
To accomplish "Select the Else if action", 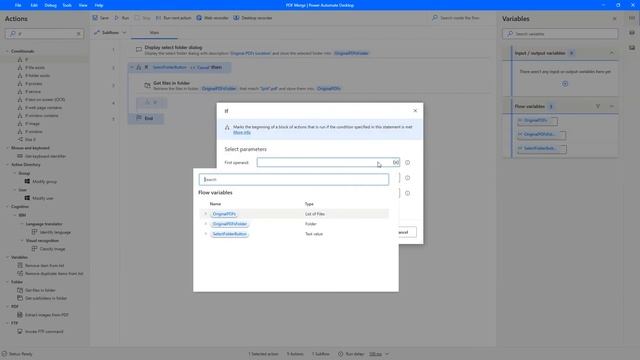I will pos(30,140).
